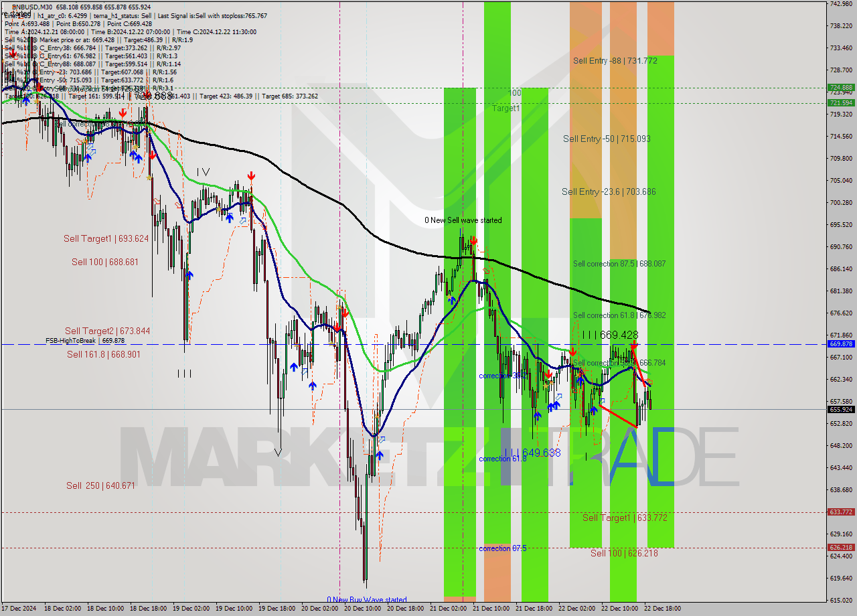Click the '20 Dec 10:00' time axis label

coord(362,609)
